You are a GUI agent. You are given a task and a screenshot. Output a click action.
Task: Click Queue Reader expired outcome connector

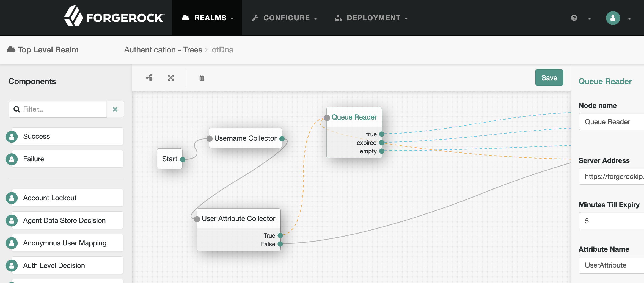[382, 143]
